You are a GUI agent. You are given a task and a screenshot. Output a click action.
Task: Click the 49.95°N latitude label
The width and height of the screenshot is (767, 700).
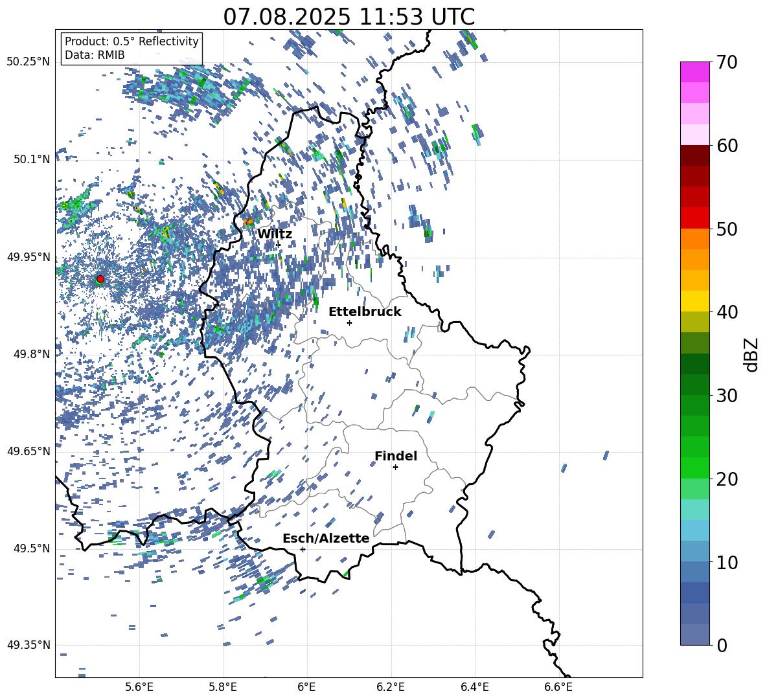29,256
